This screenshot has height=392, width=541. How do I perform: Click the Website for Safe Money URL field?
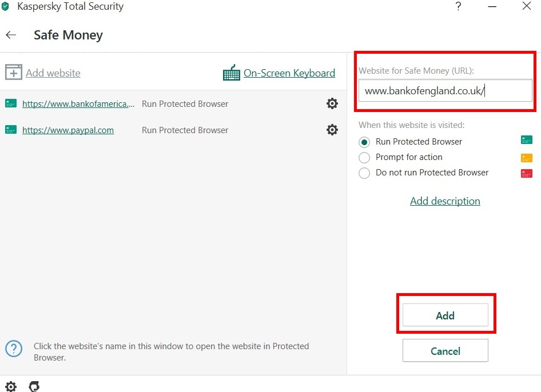[x=445, y=91]
